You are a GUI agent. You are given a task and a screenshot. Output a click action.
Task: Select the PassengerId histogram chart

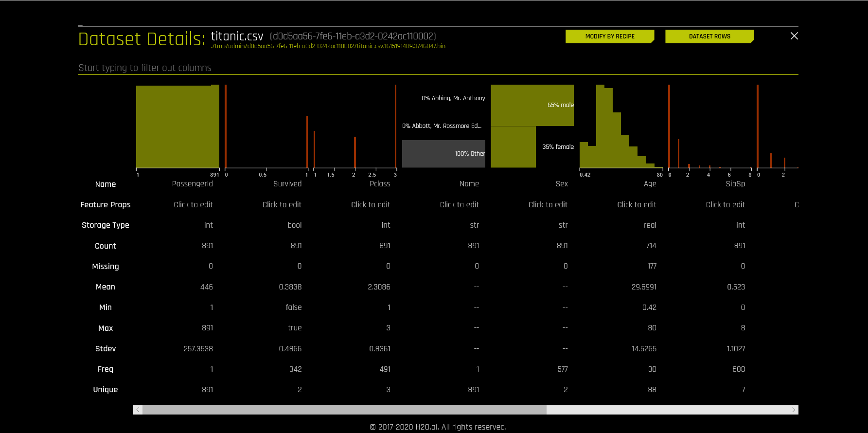(177, 126)
